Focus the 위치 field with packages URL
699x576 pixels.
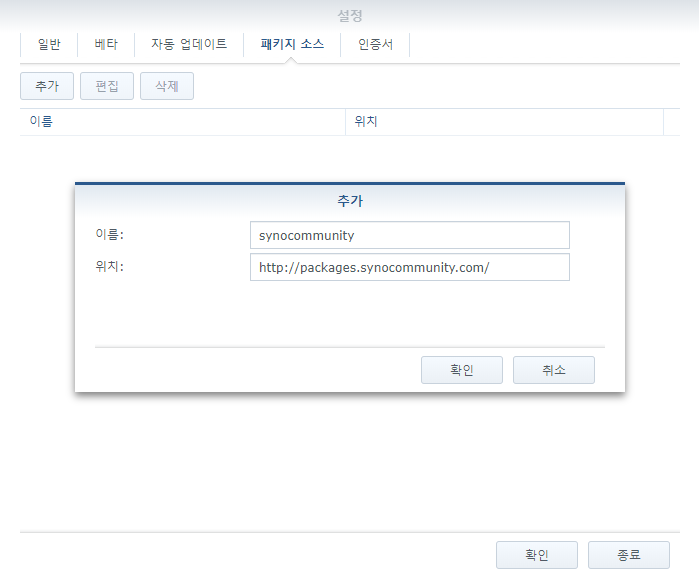(410, 267)
